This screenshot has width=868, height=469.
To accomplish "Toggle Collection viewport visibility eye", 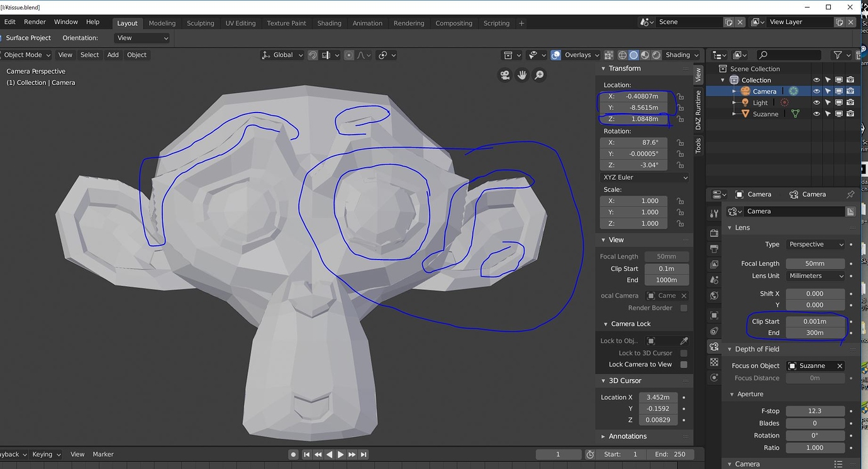I will coord(816,80).
